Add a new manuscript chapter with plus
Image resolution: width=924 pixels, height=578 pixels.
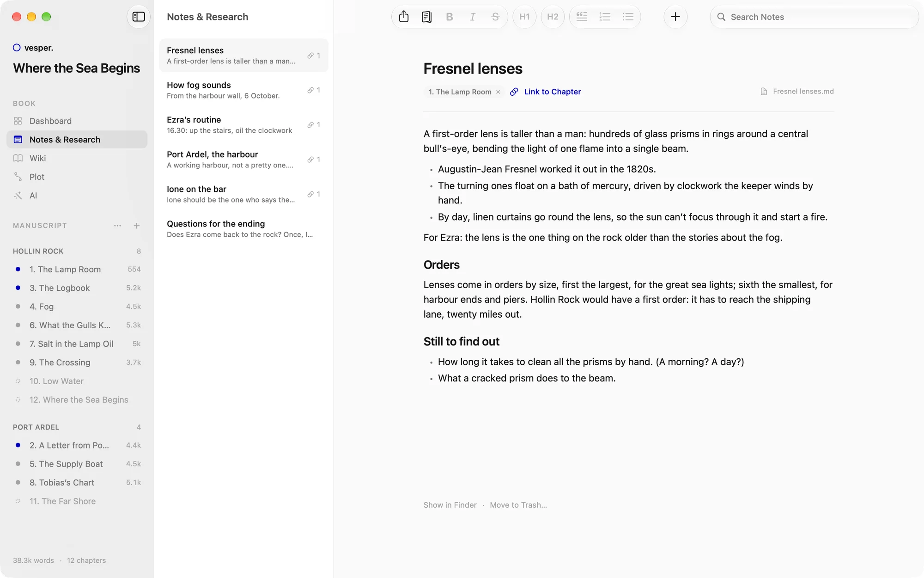137,226
